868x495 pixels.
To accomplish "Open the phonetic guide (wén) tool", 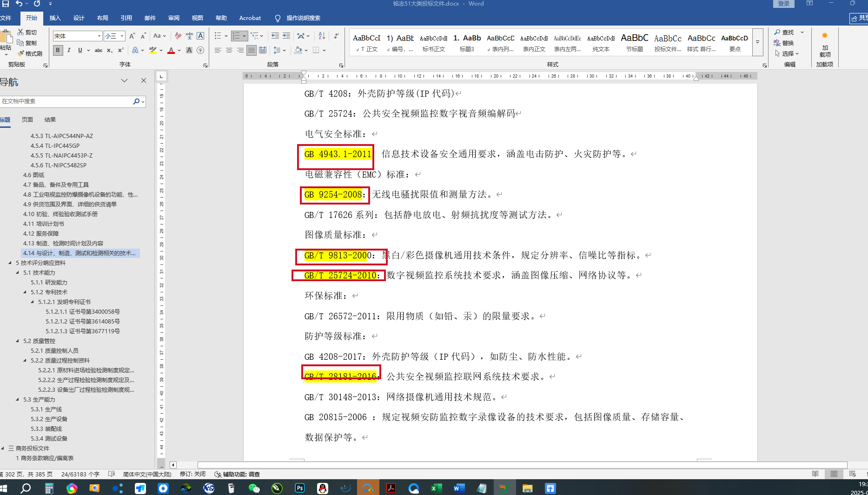I will pyautogui.click(x=189, y=36).
